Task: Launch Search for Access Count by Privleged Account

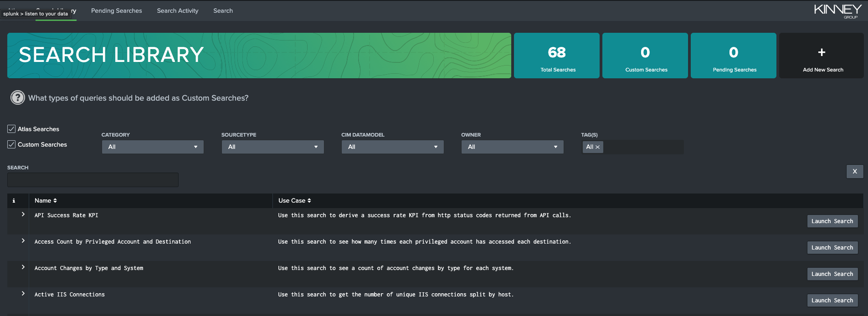Action: (x=832, y=248)
